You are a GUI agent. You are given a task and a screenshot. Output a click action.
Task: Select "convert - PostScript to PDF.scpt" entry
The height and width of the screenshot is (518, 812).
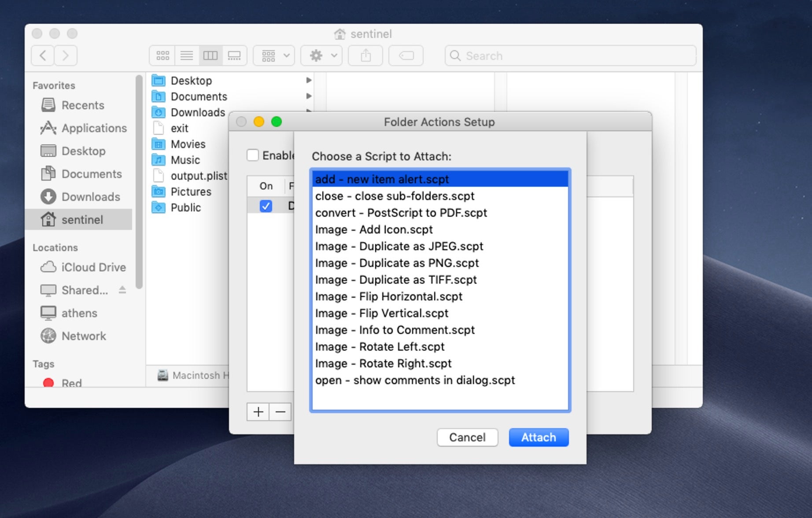(401, 213)
